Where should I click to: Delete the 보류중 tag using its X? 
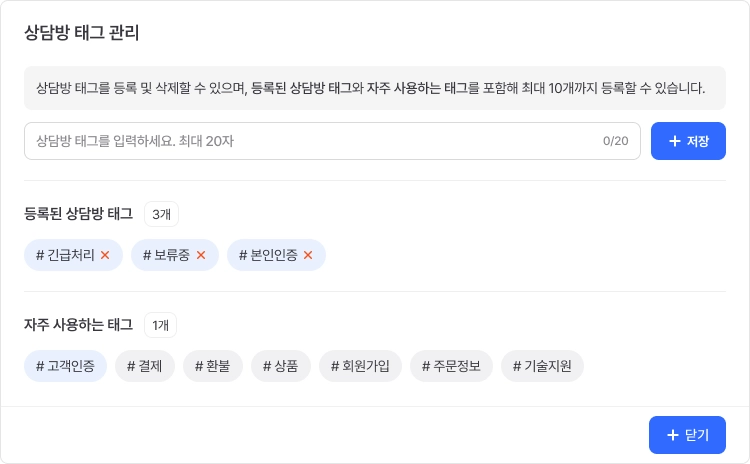pyautogui.click(x=200, y=255)
